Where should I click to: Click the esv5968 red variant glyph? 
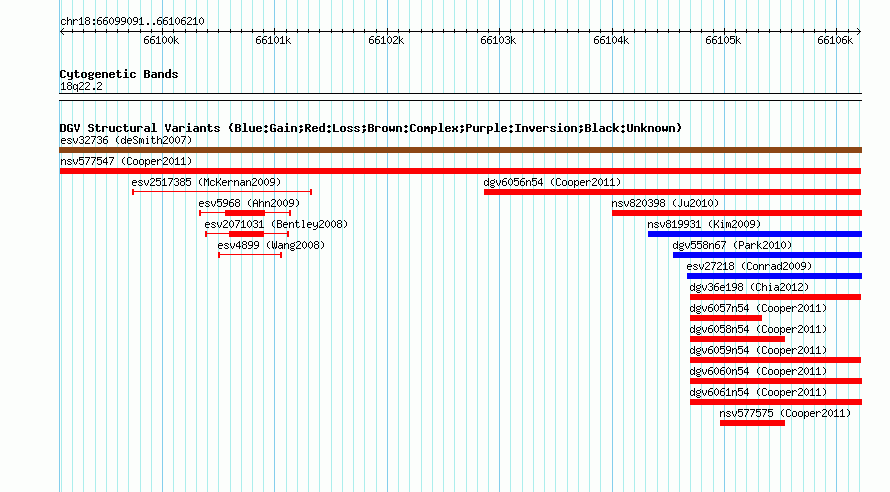[x=245, y=213]
